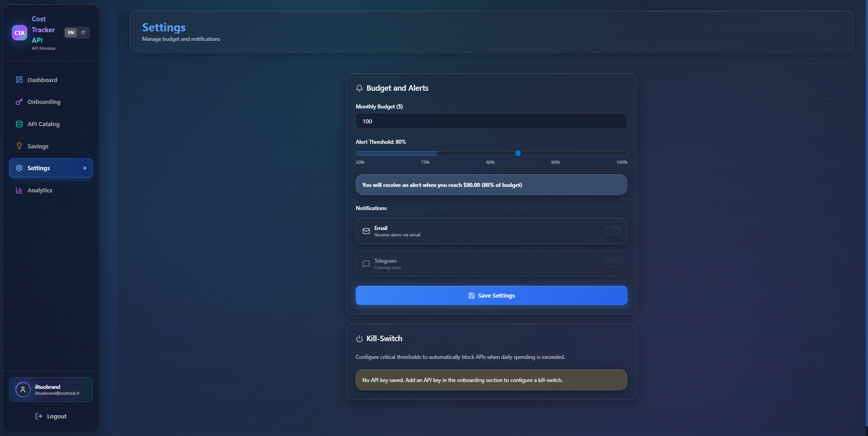868x436 pixels.
Task: Click Logout at the bottom of sidebar
Action: [x=51, y=416]
